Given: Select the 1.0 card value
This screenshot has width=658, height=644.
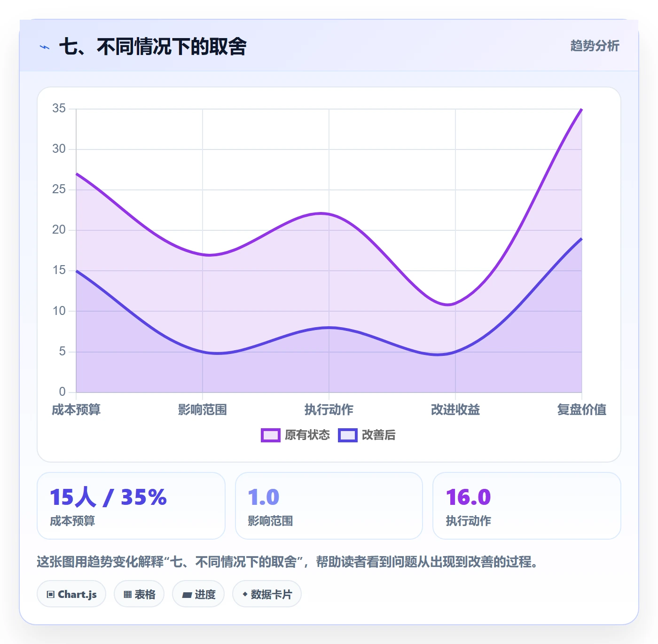Looking at the screenshot, I should [x=264, y=497].
